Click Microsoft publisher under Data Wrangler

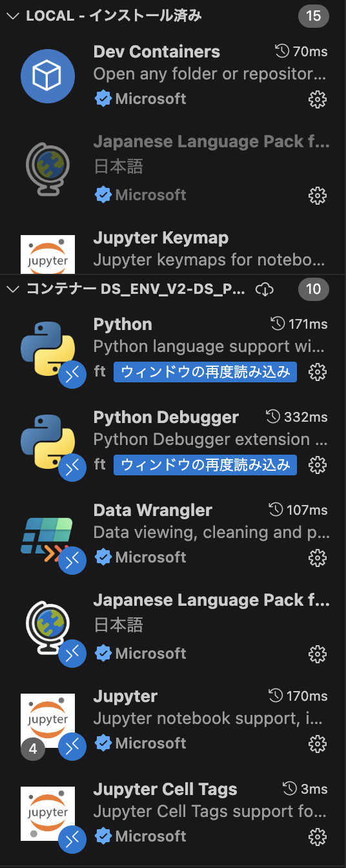tap(150, 557)
